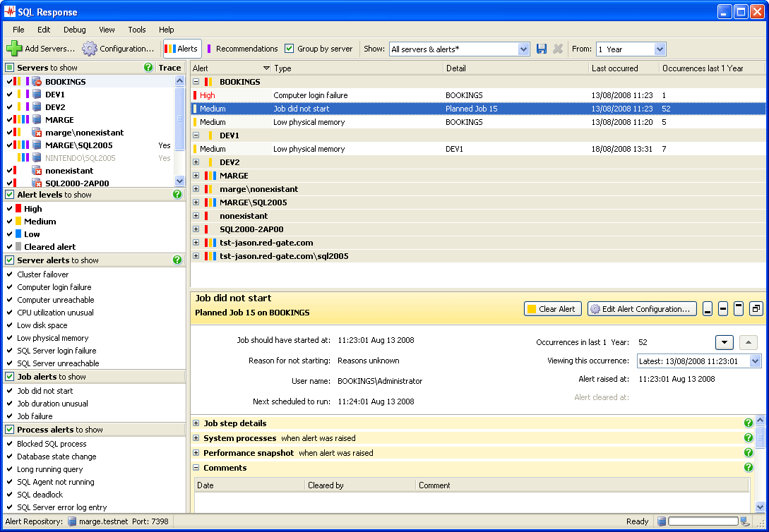Click the nonexistant server error icon

click(x=37, y=171)
